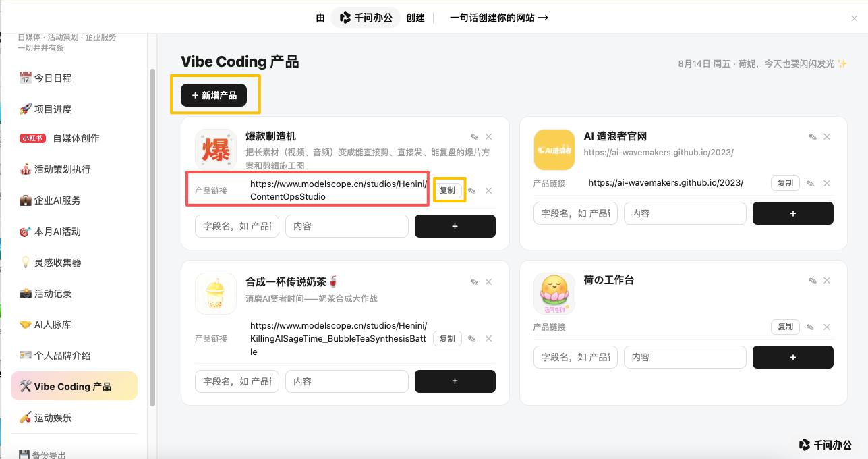Click the 荷の工作台 lotus avatar
Image resolution: width=868 pixels, height=459 pixels.
[554, 294]
